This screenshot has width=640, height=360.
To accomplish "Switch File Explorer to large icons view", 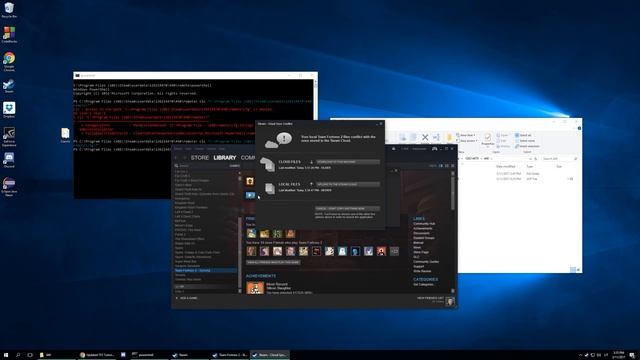I will [578, 270].
